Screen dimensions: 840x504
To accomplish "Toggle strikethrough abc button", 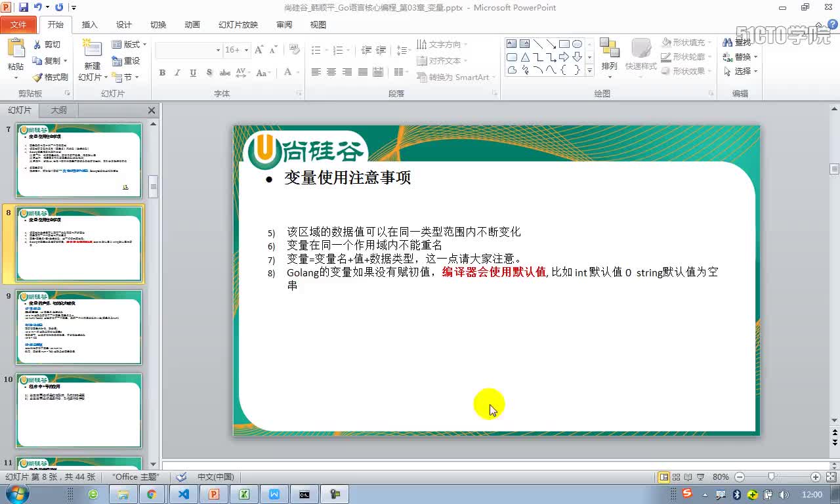I will coord(224,73).
